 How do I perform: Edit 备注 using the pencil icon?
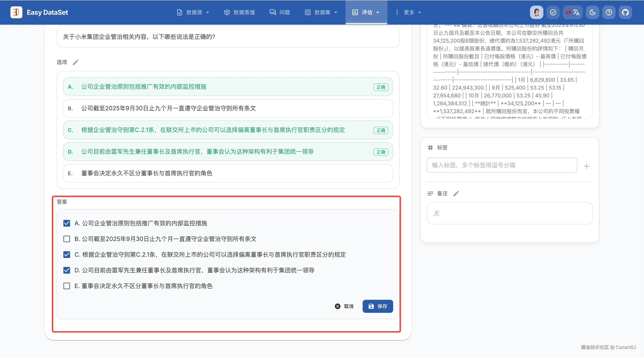[456, 194]
